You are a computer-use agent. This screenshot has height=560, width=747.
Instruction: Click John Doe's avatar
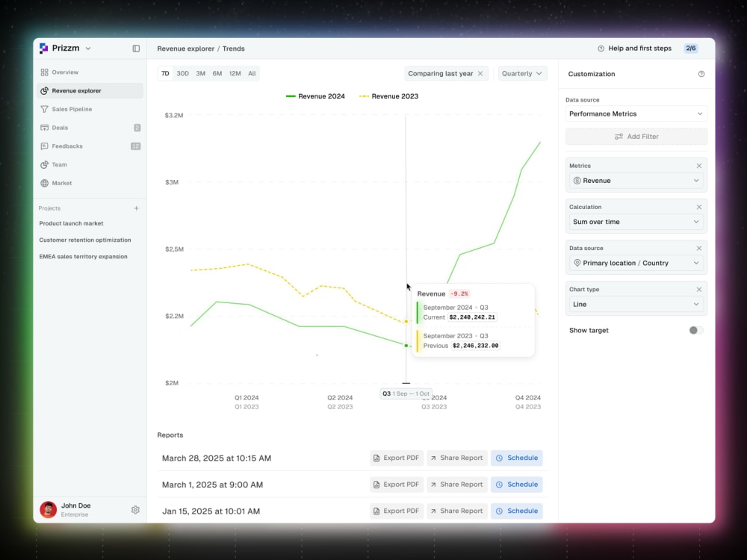click(x=48, y=509)
